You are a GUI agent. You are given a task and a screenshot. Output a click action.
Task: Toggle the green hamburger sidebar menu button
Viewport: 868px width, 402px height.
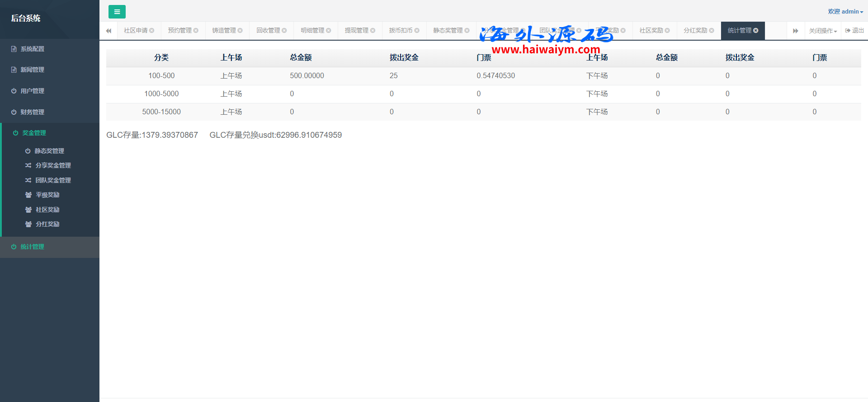coord(117,12)
